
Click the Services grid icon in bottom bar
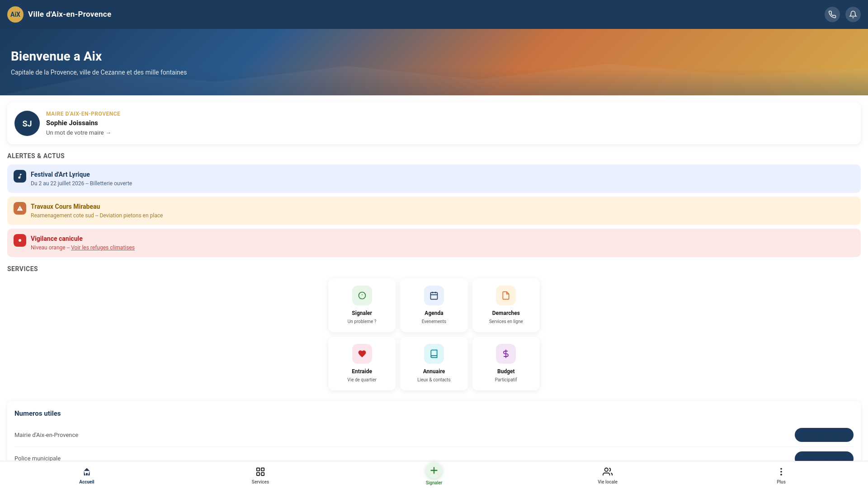pyautogui.click(x=260, y=472)
